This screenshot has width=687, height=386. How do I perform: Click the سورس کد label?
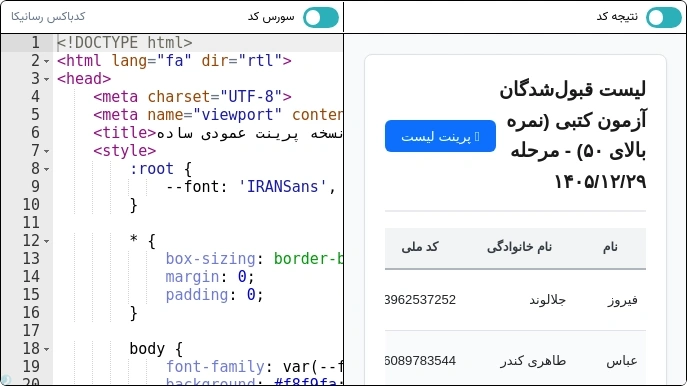coord(271,17)
